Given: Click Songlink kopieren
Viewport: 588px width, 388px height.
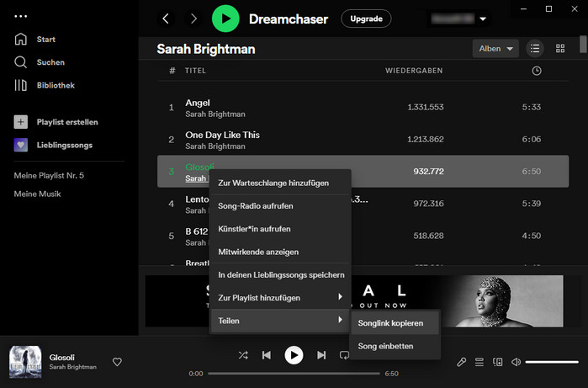Looking at the screenshot, I should [x=395, y=323].
